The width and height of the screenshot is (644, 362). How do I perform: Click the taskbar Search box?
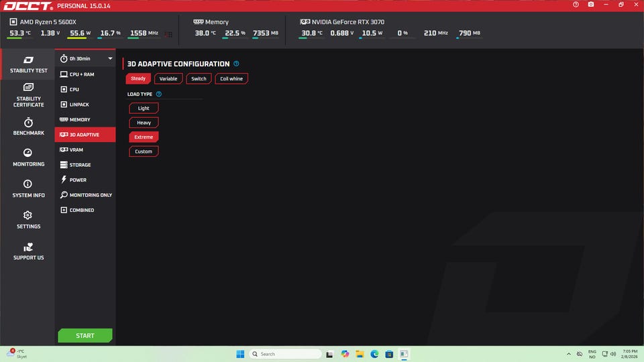tap(286, 354)
